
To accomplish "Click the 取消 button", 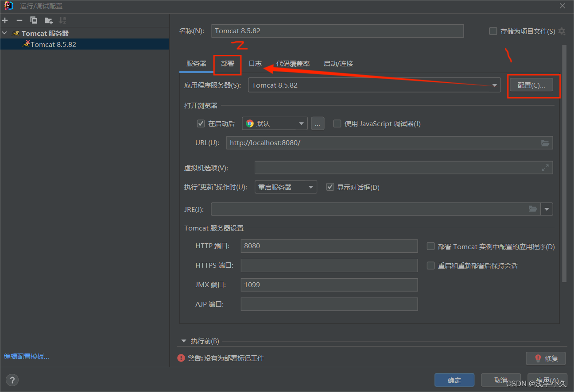I will tap(501, 380).
